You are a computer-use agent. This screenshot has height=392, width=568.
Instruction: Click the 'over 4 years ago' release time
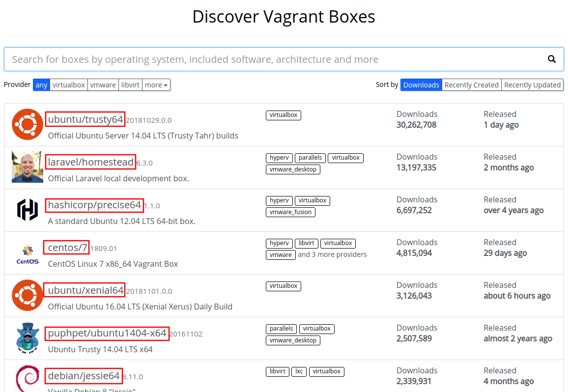(513, 211)
